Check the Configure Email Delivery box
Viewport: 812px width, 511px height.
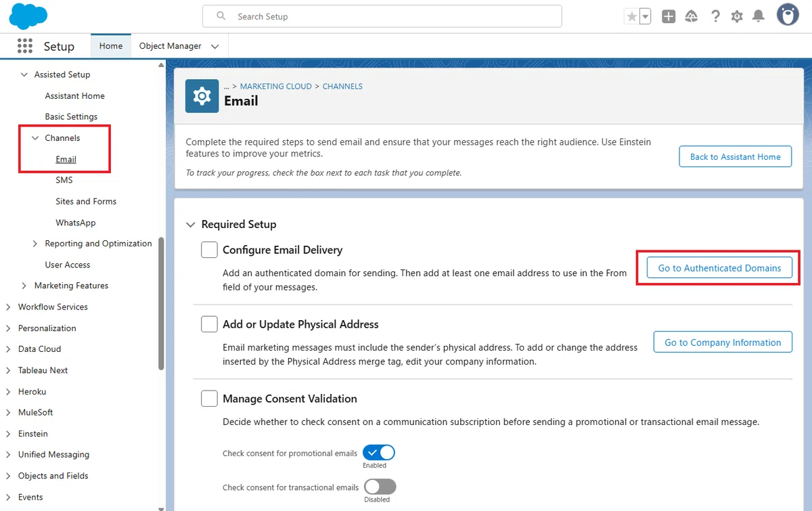coord(209,250)
